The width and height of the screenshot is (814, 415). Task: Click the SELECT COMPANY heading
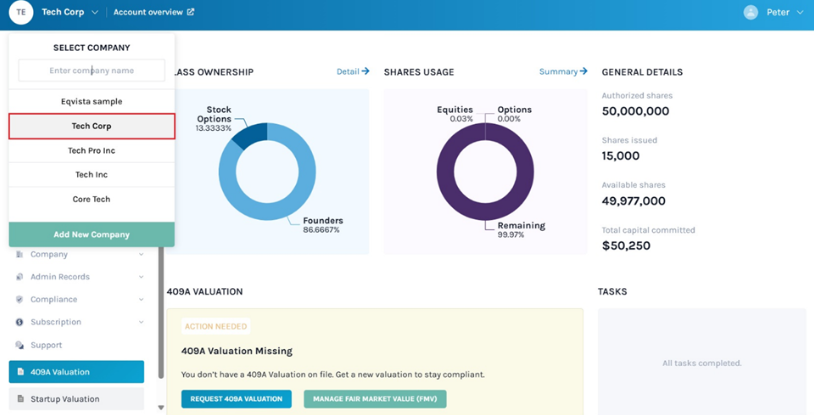pyautogui.click(x=92, y=48)
